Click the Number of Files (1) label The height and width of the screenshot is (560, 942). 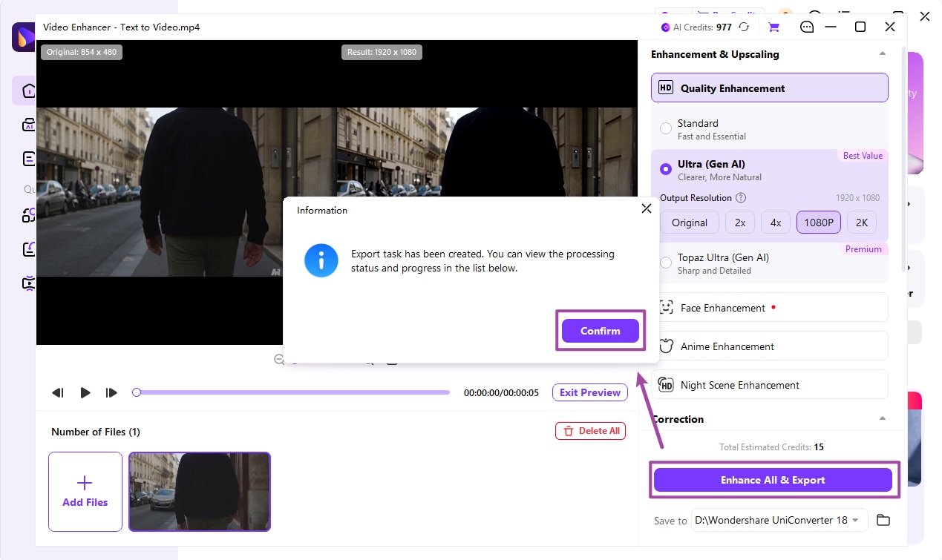click(96, 432)
